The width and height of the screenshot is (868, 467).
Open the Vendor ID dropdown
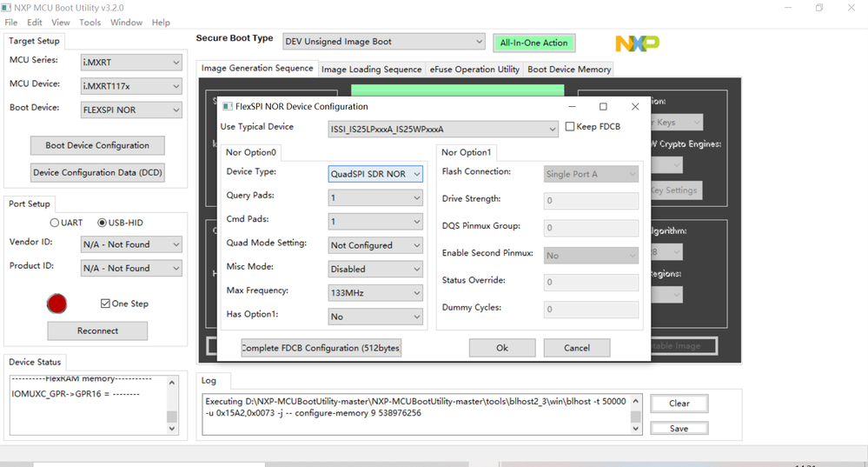pyautogui.click(x=131, y=244)
